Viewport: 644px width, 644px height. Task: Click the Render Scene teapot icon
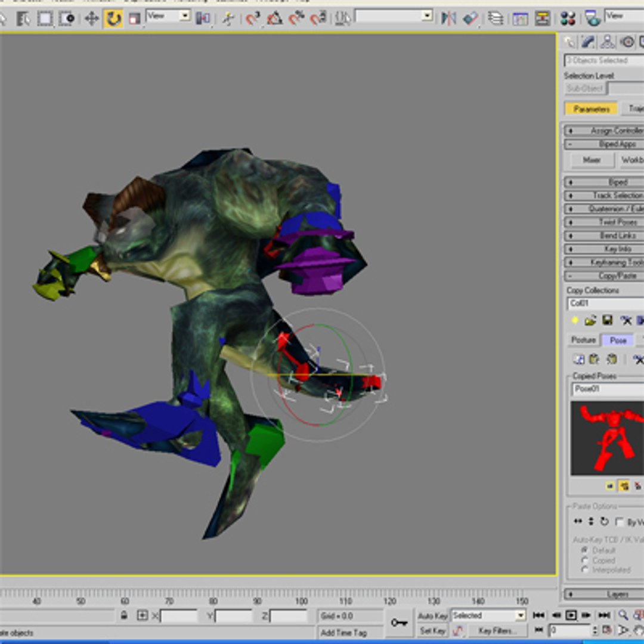592,18
